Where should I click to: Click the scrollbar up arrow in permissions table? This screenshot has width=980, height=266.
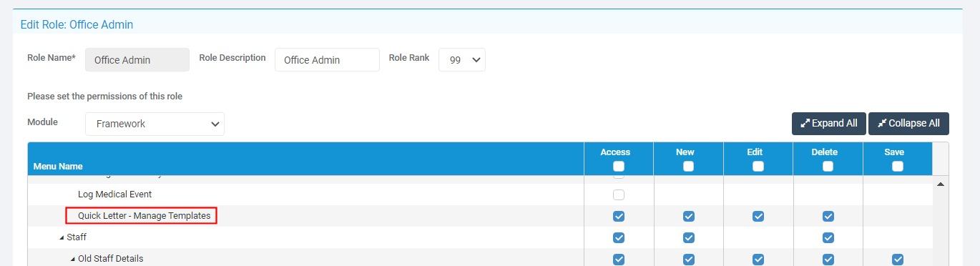pos(941,184)
